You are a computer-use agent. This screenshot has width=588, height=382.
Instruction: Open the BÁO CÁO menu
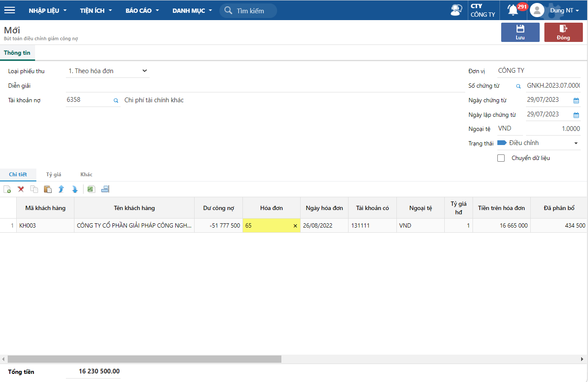click(x=142, y=10)
